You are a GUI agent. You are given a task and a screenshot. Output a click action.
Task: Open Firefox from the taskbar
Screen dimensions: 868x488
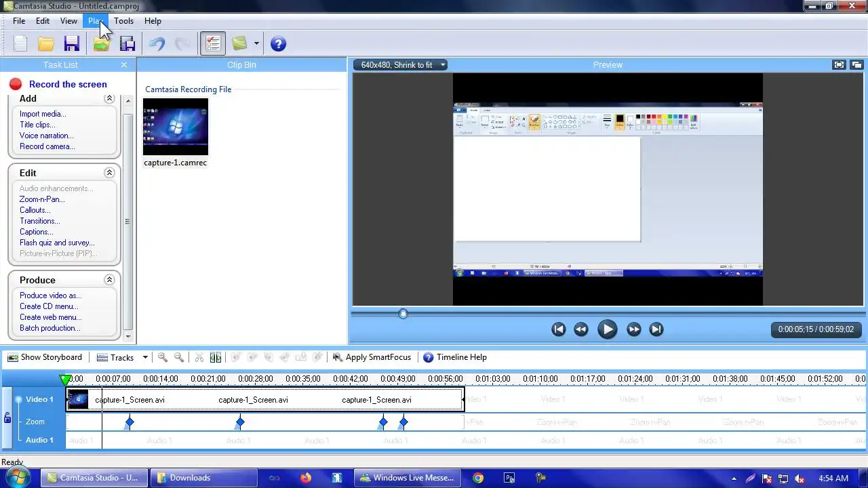tap(305, 478)
